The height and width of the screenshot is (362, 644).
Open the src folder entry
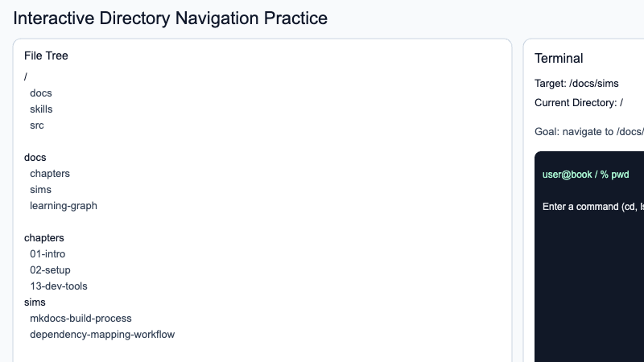coord(37,125)
